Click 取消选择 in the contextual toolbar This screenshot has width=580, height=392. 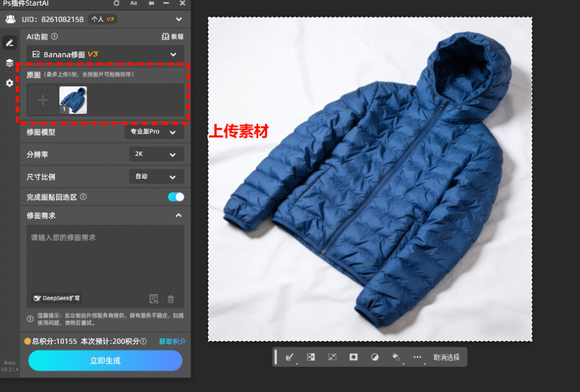click(446, 357)
